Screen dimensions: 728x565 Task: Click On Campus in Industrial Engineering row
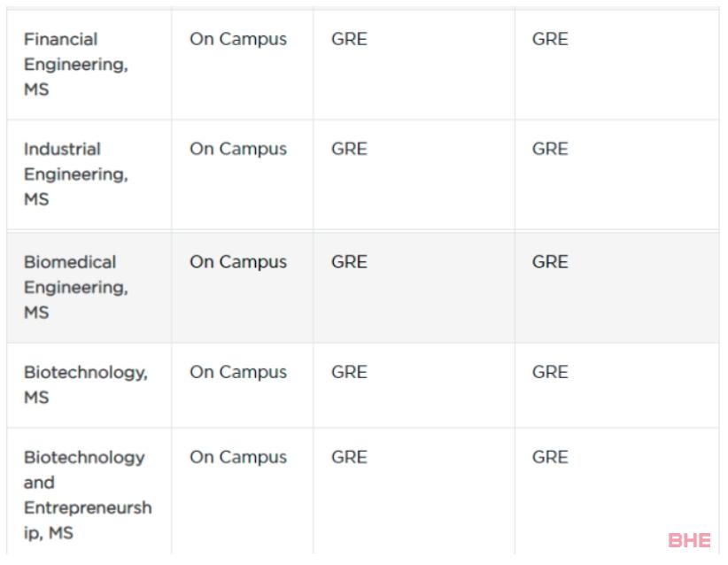click(x=238, y=150)
